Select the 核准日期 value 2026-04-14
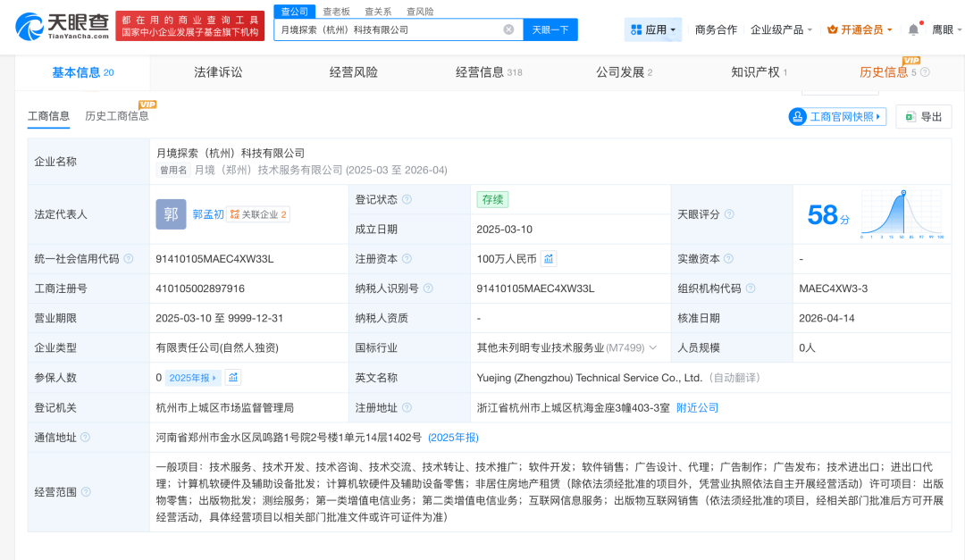Image resolution: width=965 pixels, height=560 pixels. coord(827,318)
